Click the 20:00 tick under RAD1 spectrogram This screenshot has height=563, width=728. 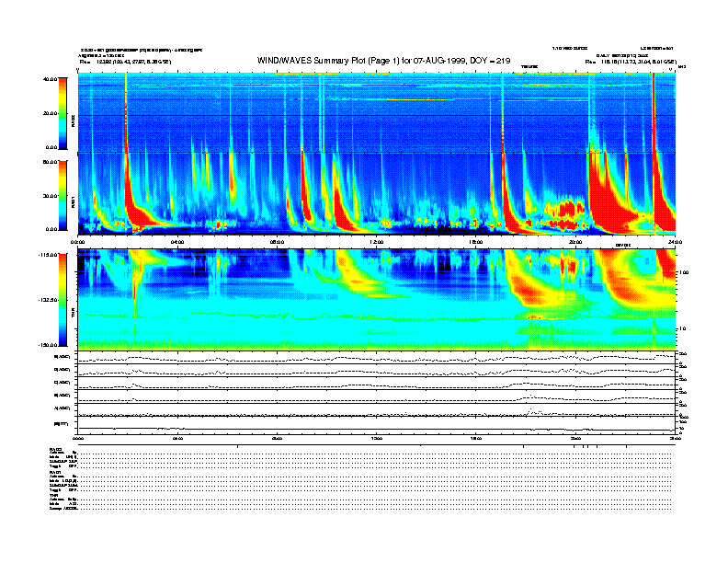575,242
